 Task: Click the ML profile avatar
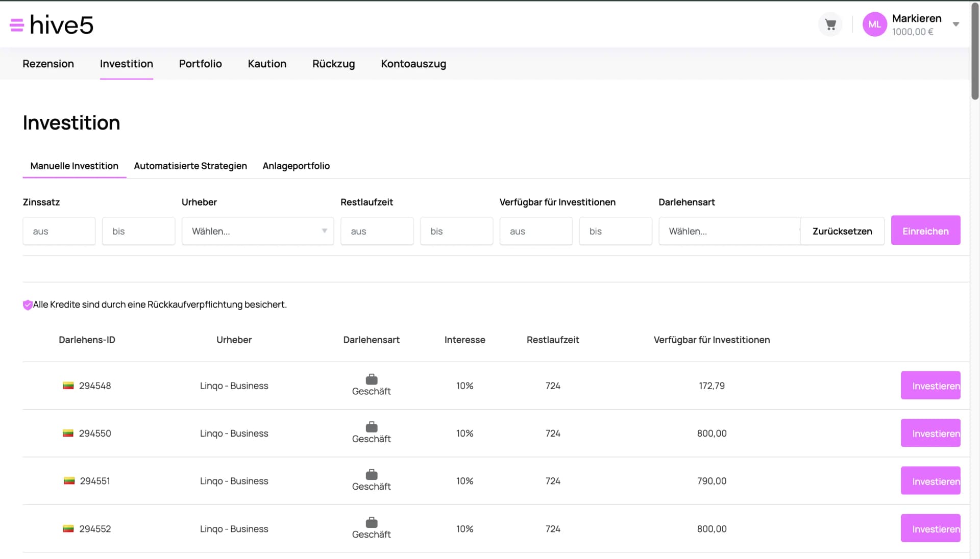coord(874,24)
